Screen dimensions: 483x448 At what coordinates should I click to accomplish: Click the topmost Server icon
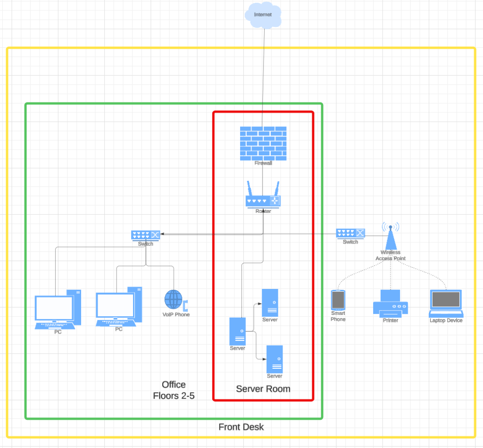point(270,304)
